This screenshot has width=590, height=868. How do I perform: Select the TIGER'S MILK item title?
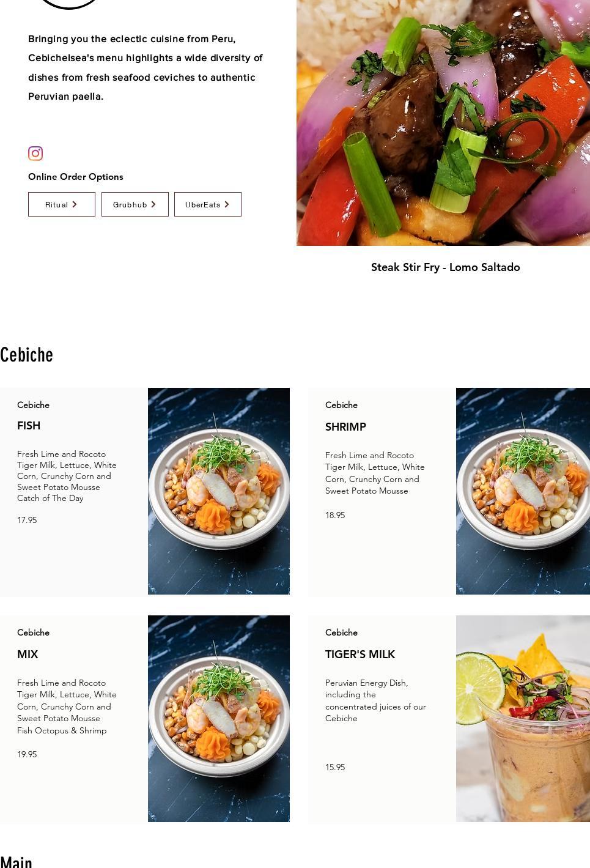tap(360, 655)
